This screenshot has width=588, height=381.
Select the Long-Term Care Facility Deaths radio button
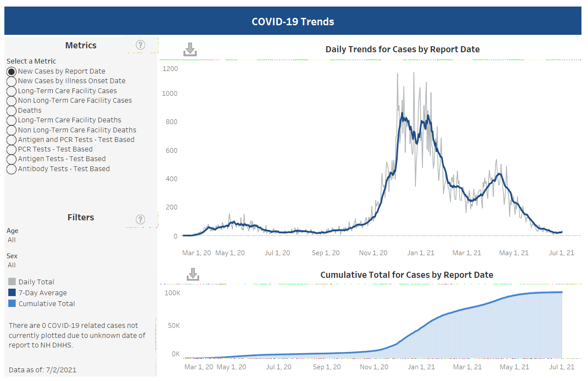click(12, 120)
